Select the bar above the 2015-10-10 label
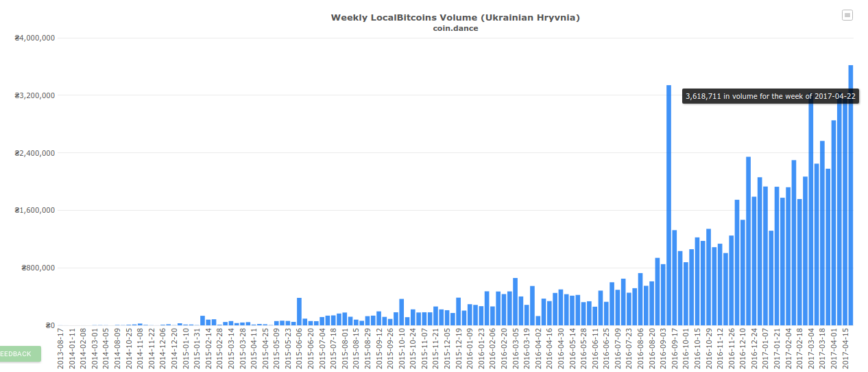The image size is (868, 372). click(x=402, y=312)
